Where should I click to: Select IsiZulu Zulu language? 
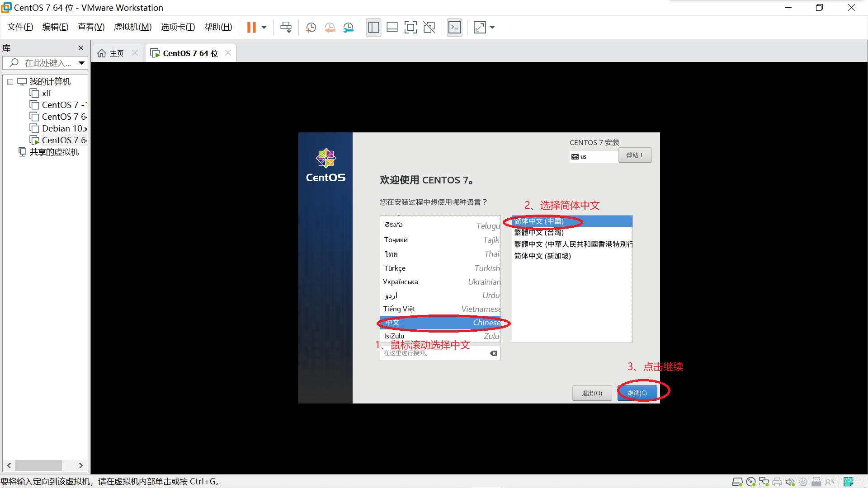coord(440,336)
